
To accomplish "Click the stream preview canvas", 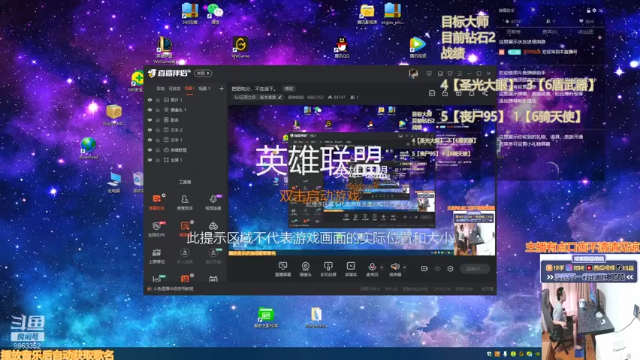I will [x=362, y=180].
